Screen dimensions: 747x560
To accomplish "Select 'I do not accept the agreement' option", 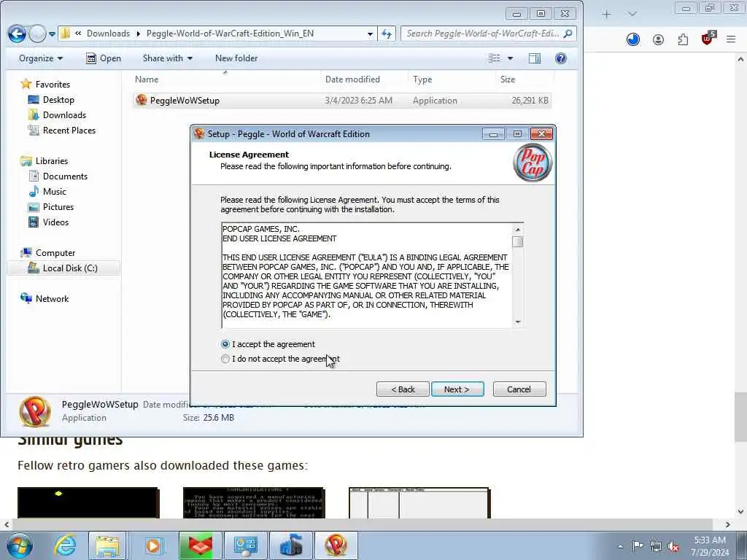I will coord(225,359).
